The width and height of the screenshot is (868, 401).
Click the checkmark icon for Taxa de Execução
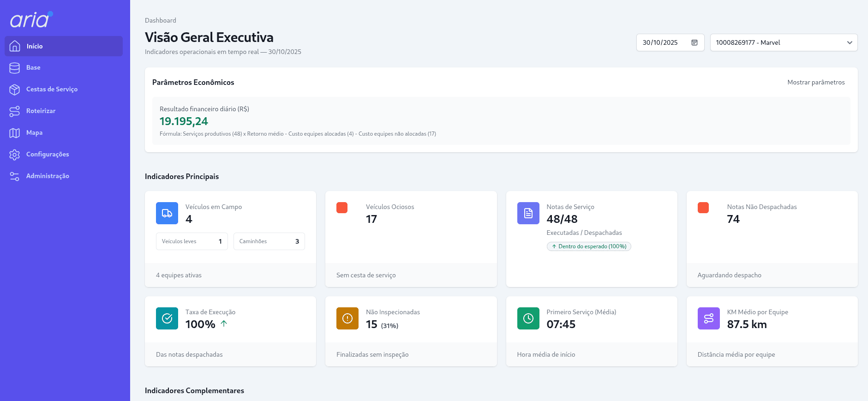(167, 318)
